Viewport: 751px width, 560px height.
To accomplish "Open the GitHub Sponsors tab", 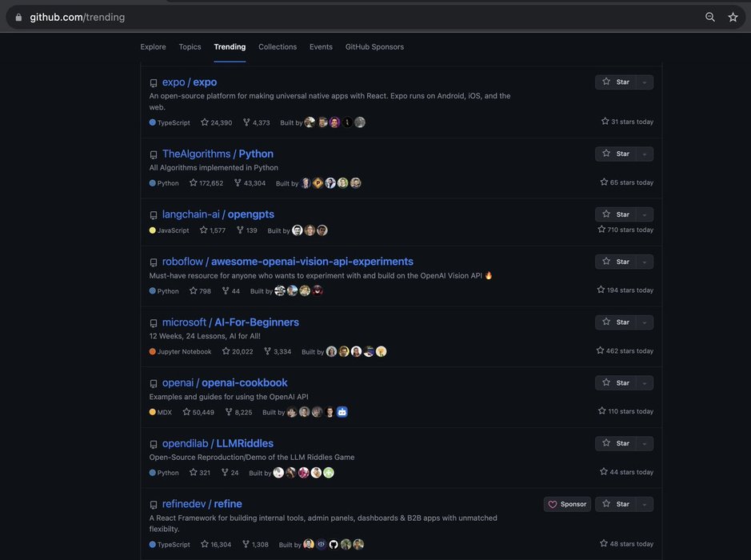I will point(374,47).
